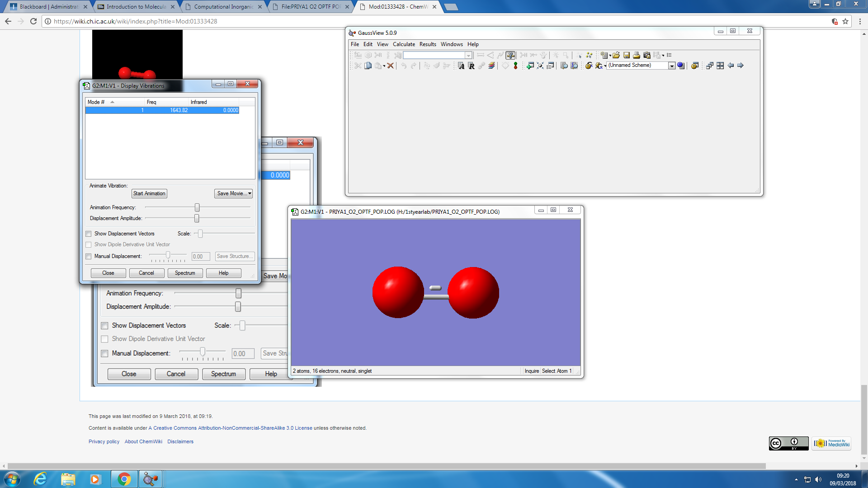The width and height of the screenshot is (868, 488).
Task: Click the Open file folder icon in GaussView
Action: (x=616, y=55)
